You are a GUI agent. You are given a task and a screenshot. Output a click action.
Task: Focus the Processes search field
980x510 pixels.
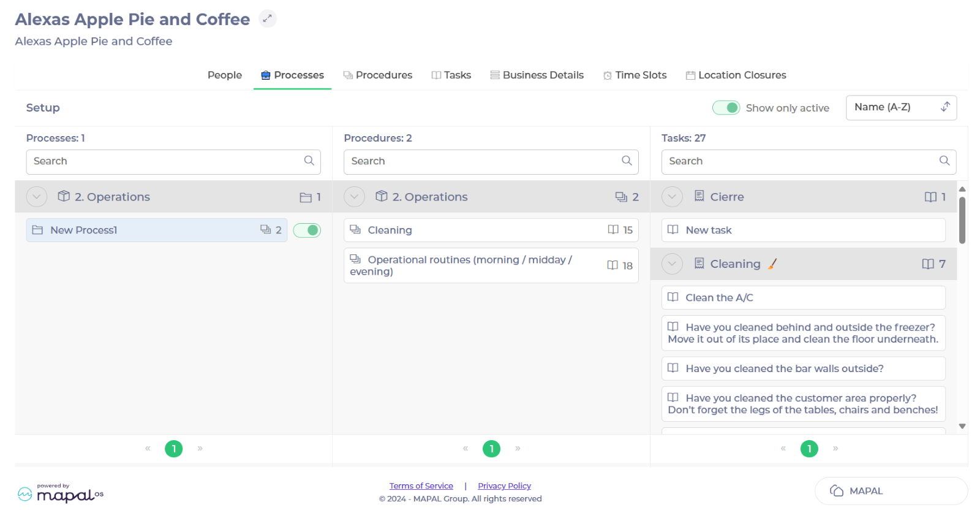(x=173, y=162)
